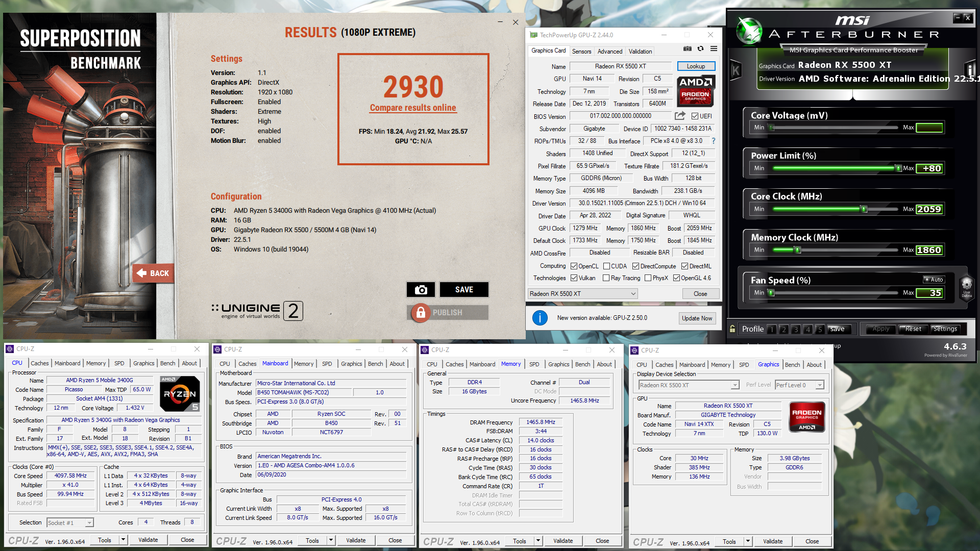
Task: Switch to the Sensors tab in GPU-Z
Action: coord(581,52)
